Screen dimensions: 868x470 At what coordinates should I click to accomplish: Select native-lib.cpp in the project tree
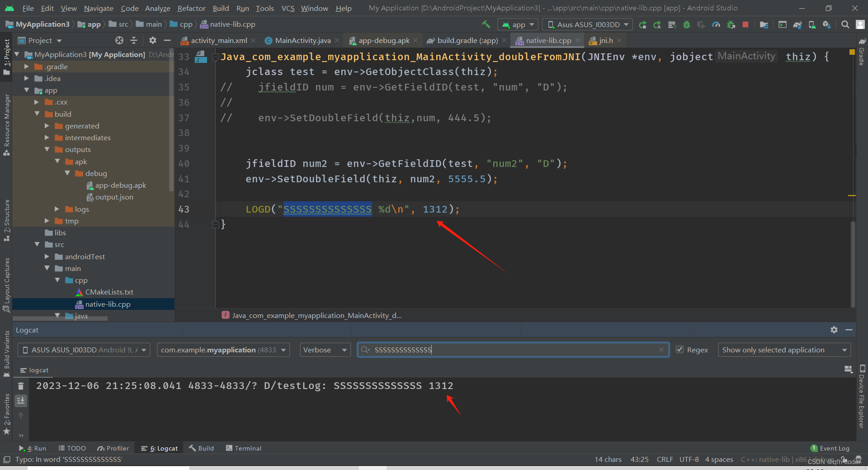(x=108, y=304)
